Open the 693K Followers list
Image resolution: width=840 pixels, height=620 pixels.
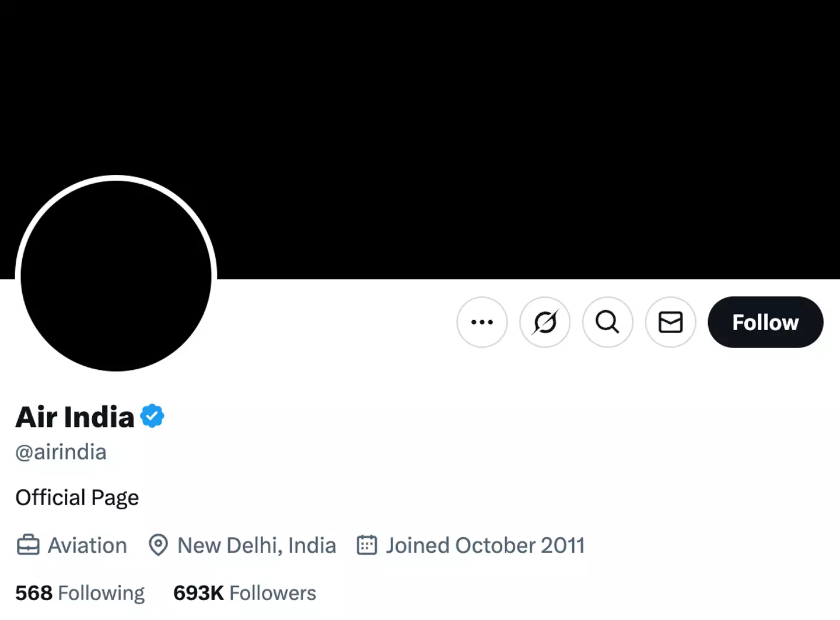coord(244,593)
